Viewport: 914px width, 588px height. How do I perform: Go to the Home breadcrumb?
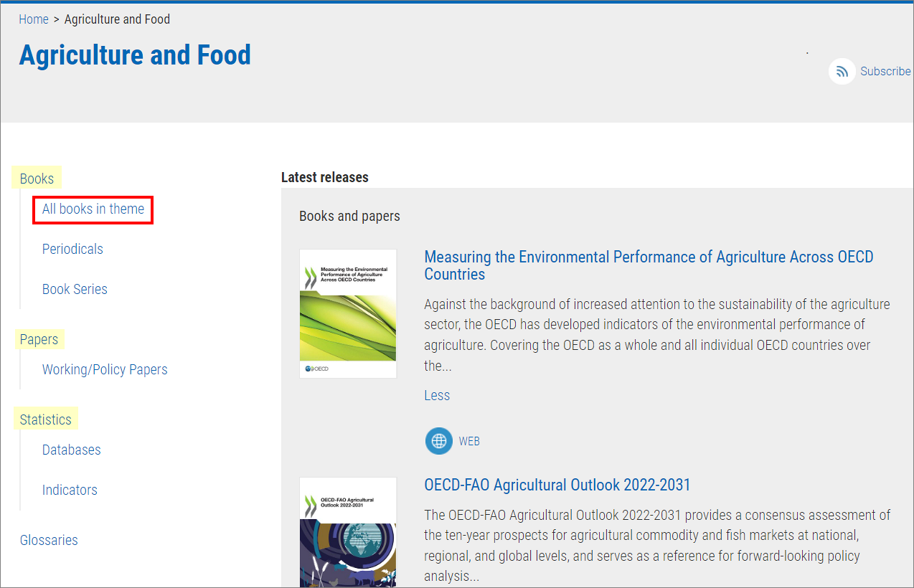tap(34, 19)
